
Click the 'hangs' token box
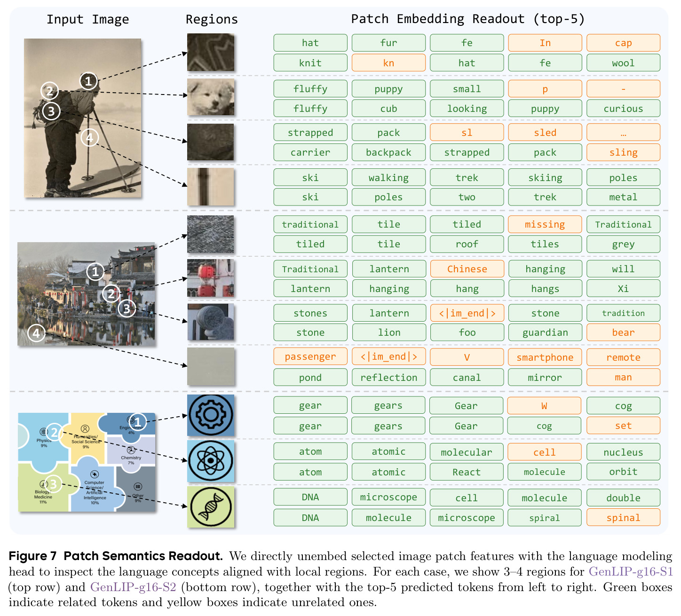coord(545,289)
